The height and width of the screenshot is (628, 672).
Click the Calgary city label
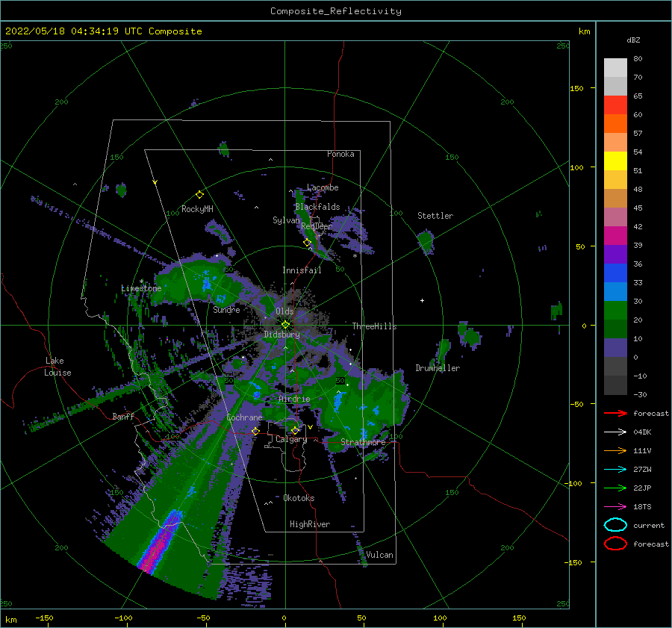click(291, 439)
